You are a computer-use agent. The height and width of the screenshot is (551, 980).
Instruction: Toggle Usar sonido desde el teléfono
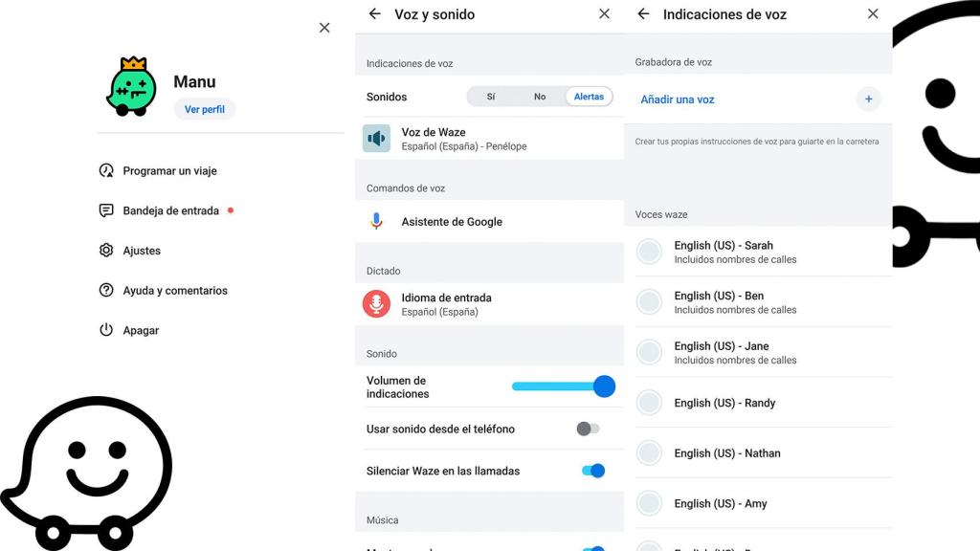(589, 429)
